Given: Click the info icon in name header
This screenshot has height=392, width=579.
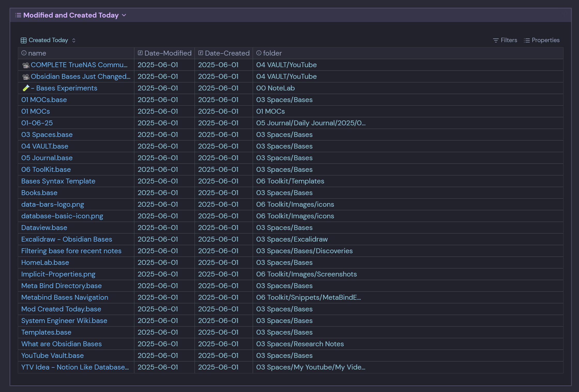Looking at the screenshot, I should pos(24,53).
